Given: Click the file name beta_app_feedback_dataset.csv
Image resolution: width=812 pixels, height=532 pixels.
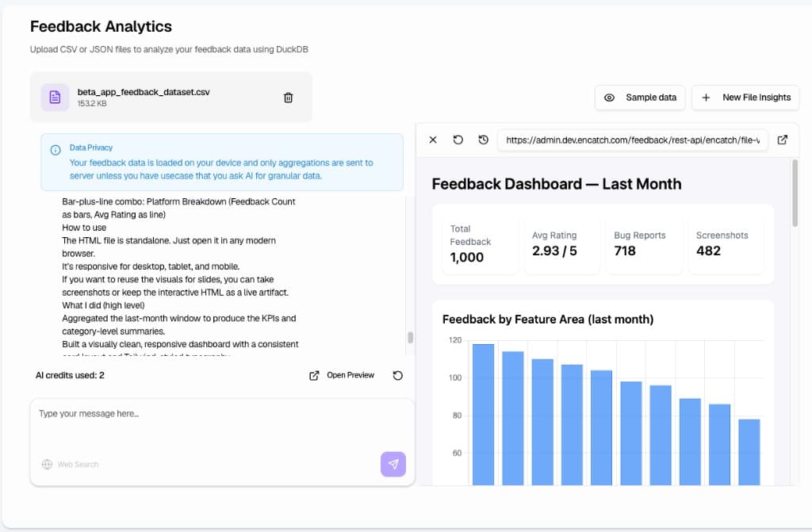Looking at the screenshot, I should [144, 92].
